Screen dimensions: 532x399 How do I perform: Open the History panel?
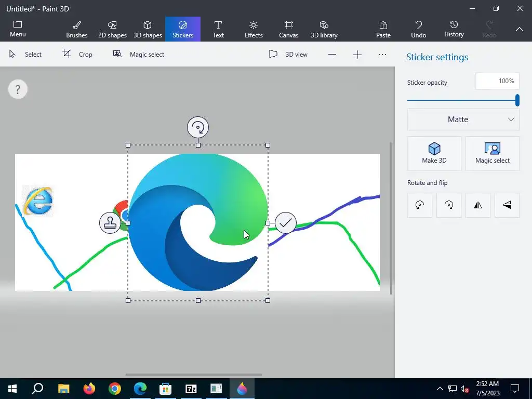(454, 29)
